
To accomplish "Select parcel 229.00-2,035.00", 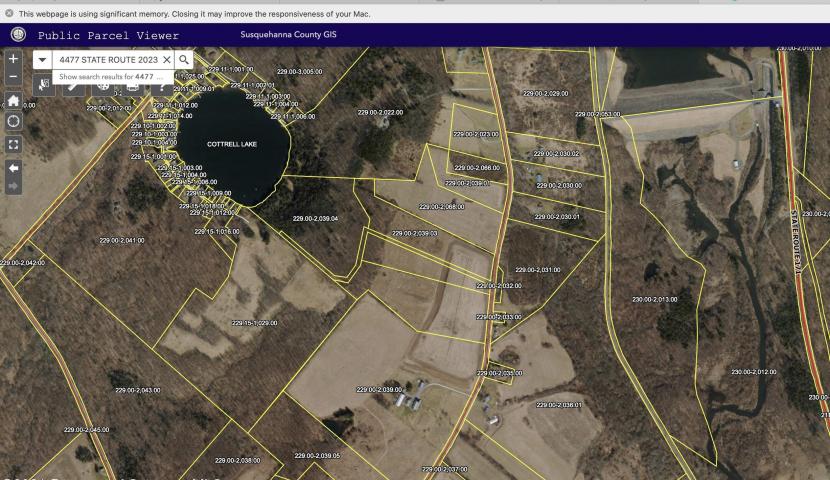I will pos(499,373).
